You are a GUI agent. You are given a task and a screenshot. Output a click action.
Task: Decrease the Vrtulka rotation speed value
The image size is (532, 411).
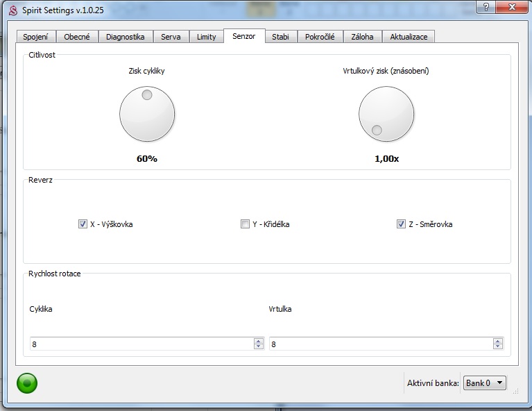tap(497, 346)
